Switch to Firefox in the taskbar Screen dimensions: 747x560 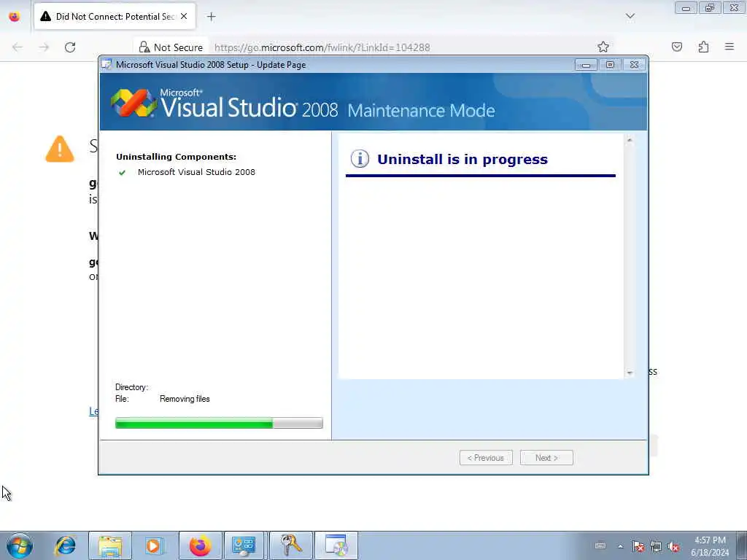[200, 545]
